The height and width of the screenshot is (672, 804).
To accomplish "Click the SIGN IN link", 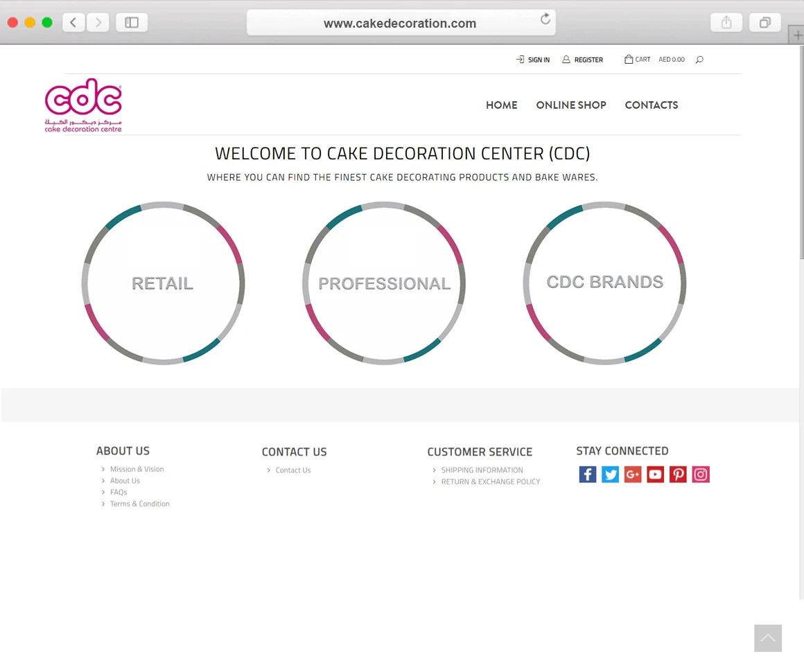I will coord(533,60).
